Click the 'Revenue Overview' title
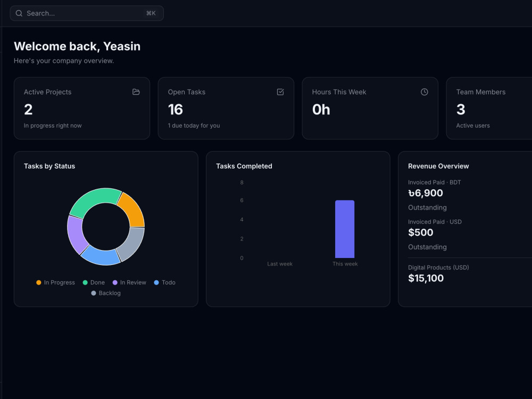The image size is (532, 399). pyautogui.click(x=438, y=166)
